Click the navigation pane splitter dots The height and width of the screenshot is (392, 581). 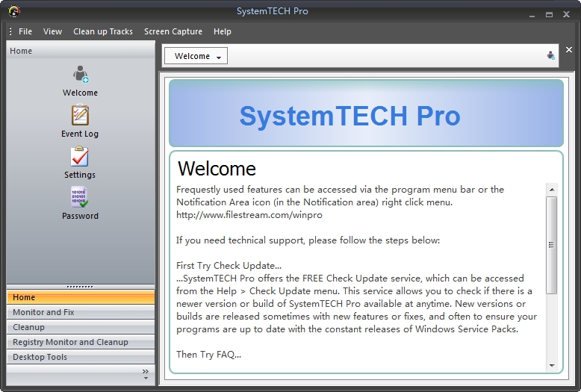(x=80, y=287)
